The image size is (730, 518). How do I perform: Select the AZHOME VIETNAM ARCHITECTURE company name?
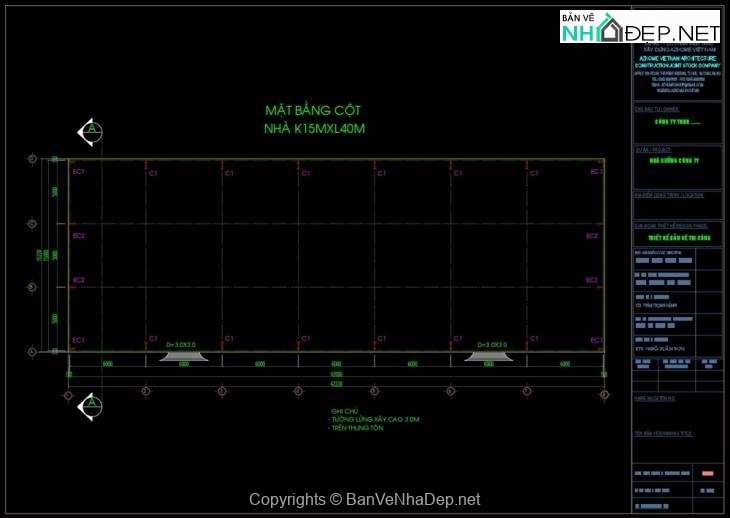tap(677, 59)
